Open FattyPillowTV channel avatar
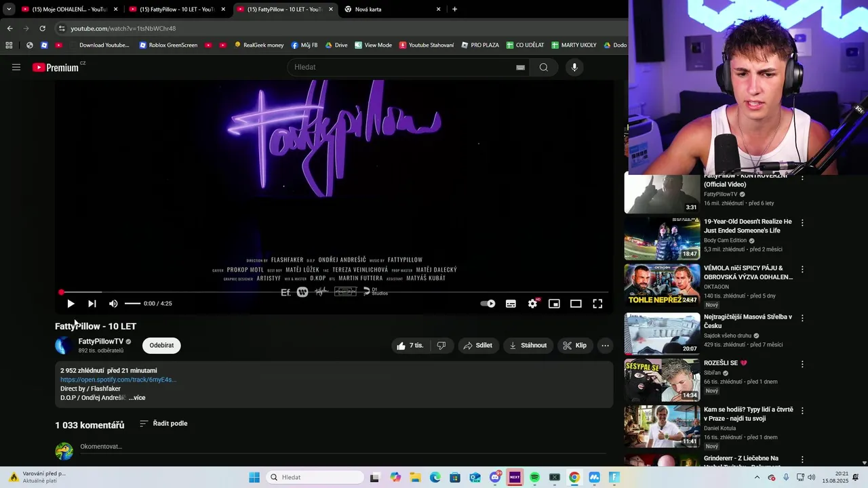868x488 pixels. pyautogui.click(x=64, y=346)
